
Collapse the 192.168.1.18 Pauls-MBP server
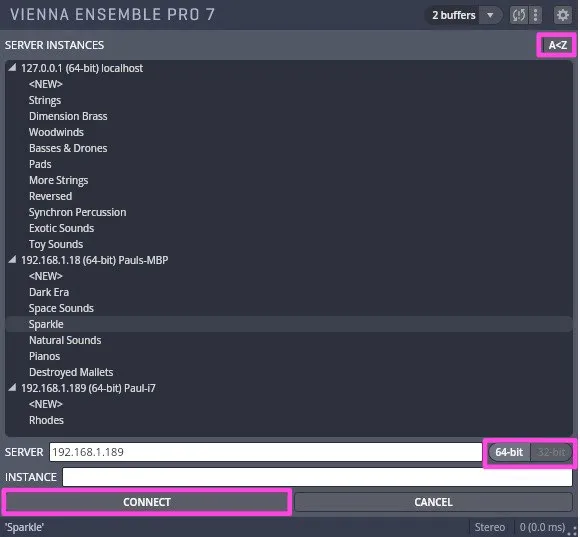click(x=12, y=260)
